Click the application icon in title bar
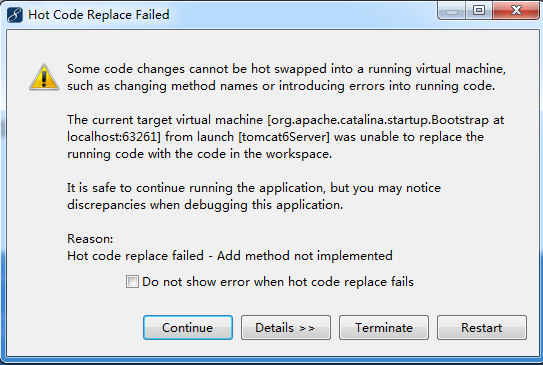Viewport: 543px width, 365px height. point(15,15)
